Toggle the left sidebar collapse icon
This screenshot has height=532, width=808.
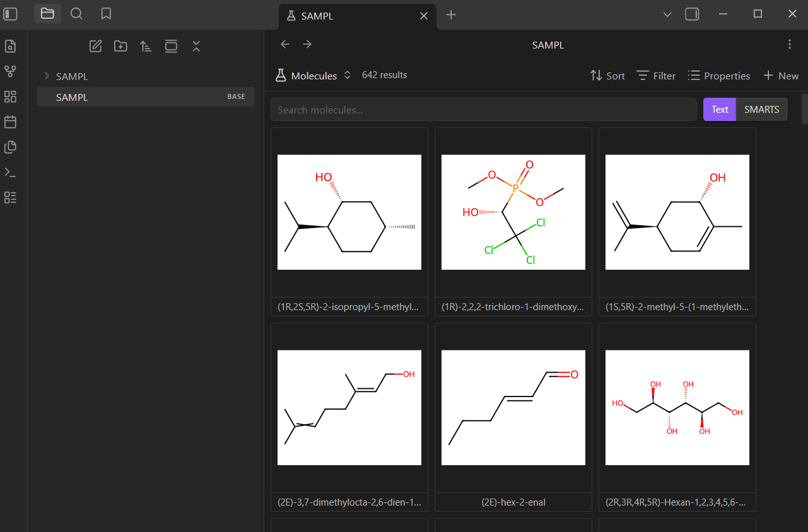coord(11,14)
